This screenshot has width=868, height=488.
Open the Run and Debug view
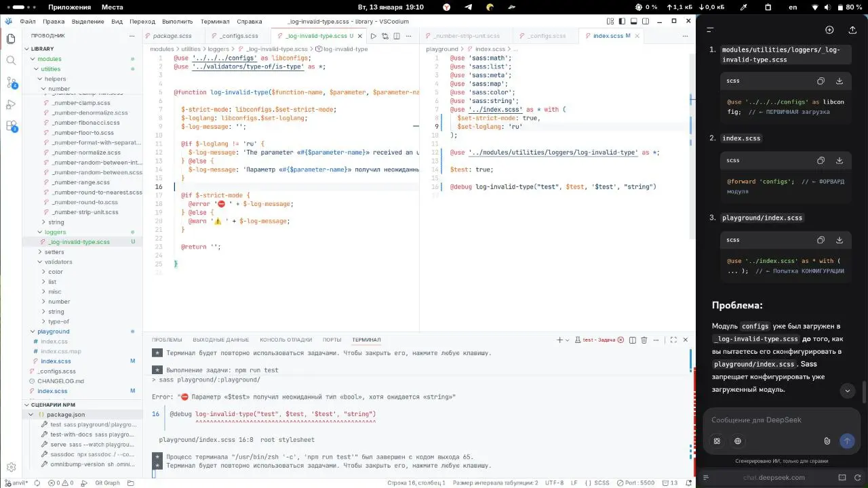point(11,104)
